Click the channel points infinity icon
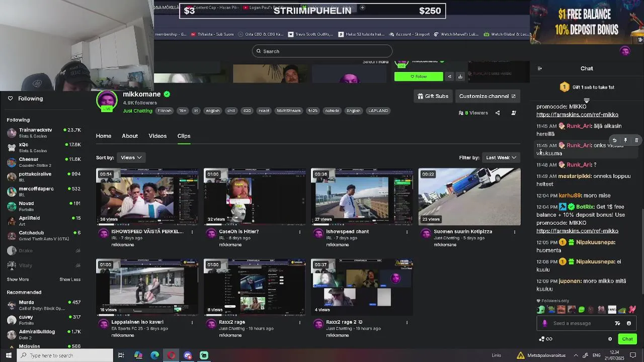 (x=545, y=339)
